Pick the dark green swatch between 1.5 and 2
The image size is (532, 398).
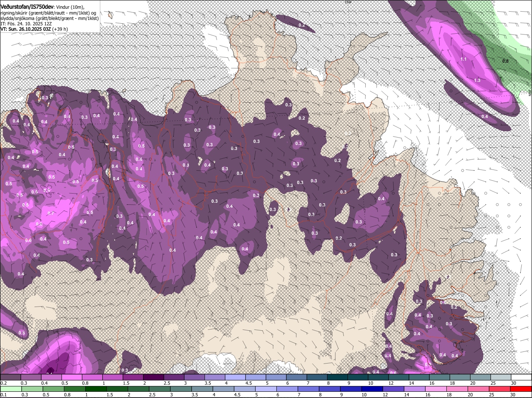(118, 389)
